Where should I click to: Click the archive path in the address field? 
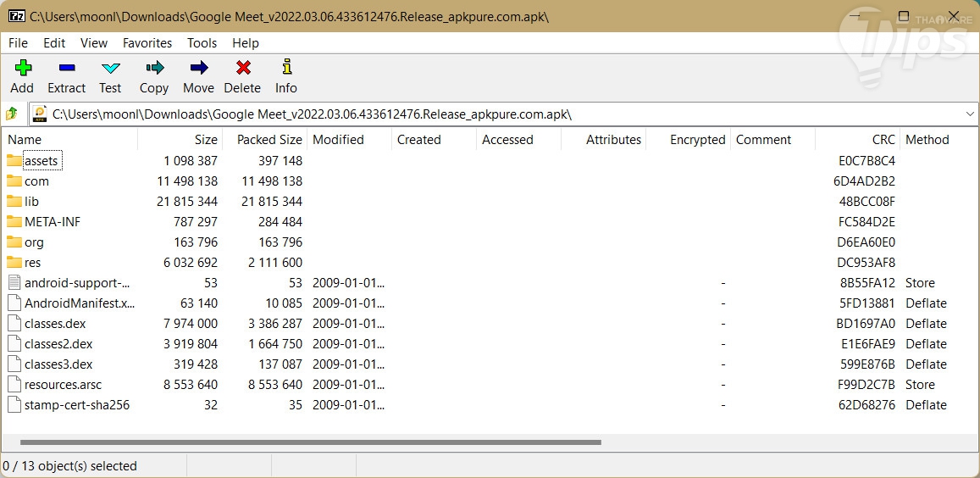[x=312, y=114]
